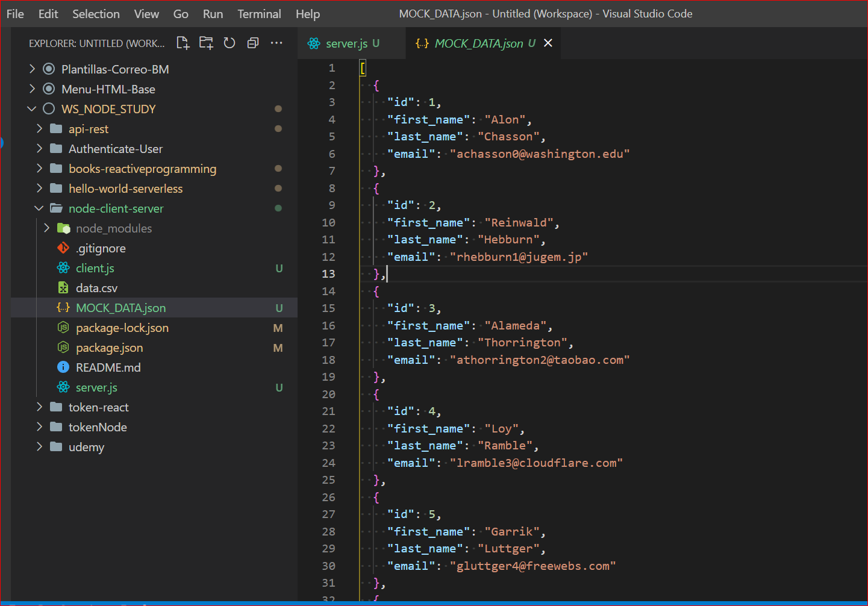The image size is (868, 606).
Task: Close the MOCK_DATA.json editor tab
Action: point(548,43)
